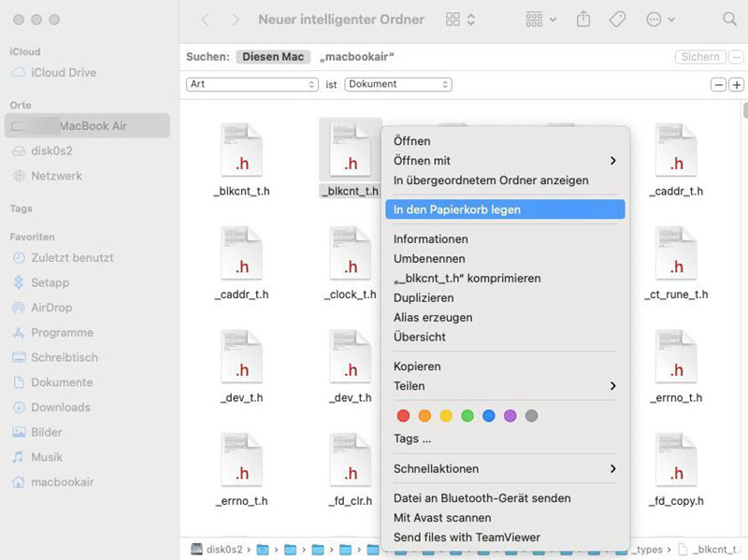
Task: Select the _ct_rune_t.h file
Action: click(676, 264)
